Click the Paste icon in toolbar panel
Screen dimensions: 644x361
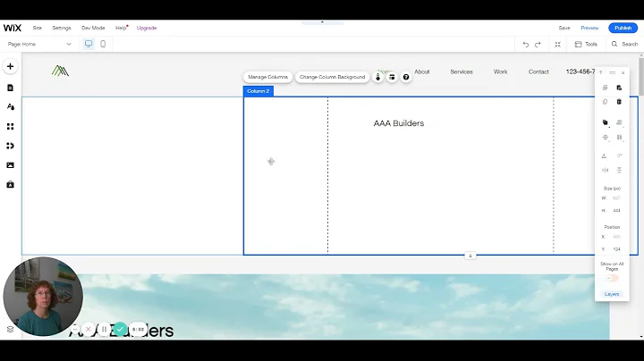click(x=619, y=88)
